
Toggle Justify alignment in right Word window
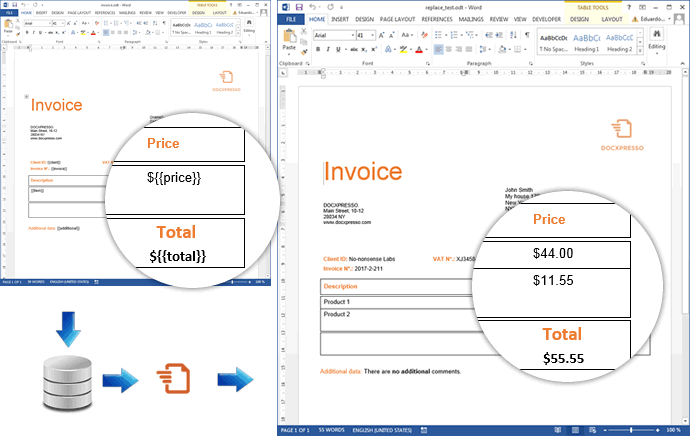pos(469,49)
